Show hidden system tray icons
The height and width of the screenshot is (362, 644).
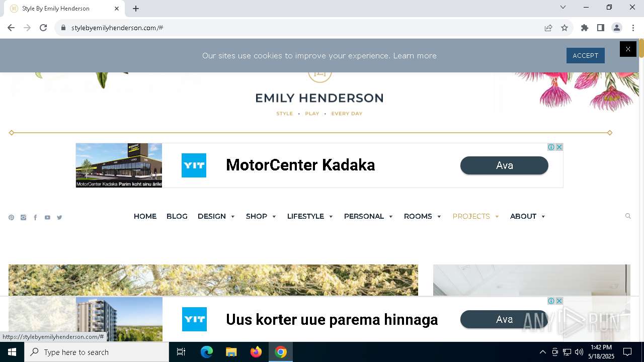pyautogui.click(x=542, y=352)
